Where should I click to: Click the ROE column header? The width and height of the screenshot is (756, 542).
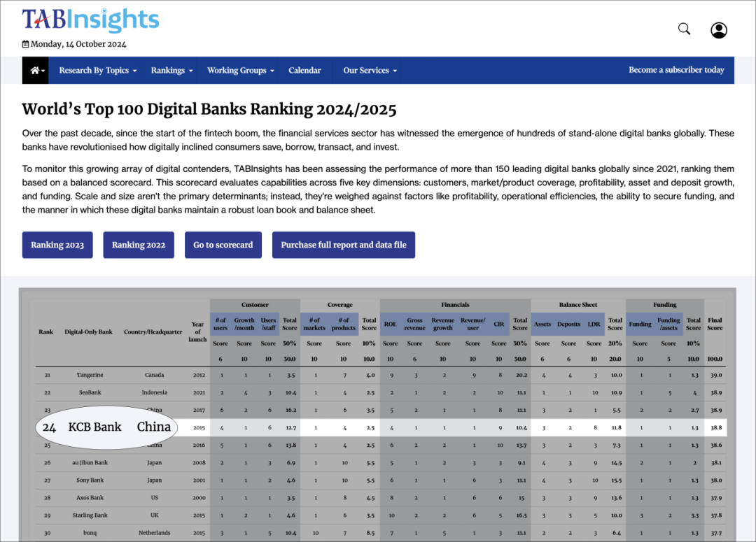pyautogui.click(x=390, y=325)
